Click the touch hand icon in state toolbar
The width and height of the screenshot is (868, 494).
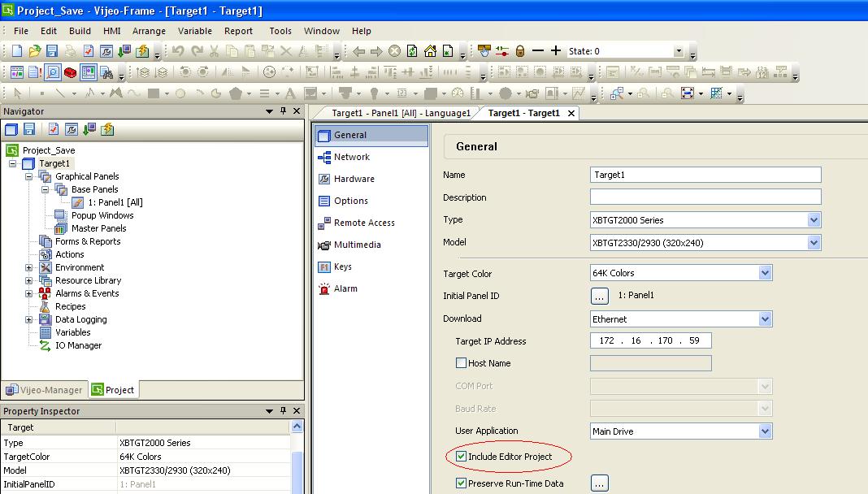484,51
